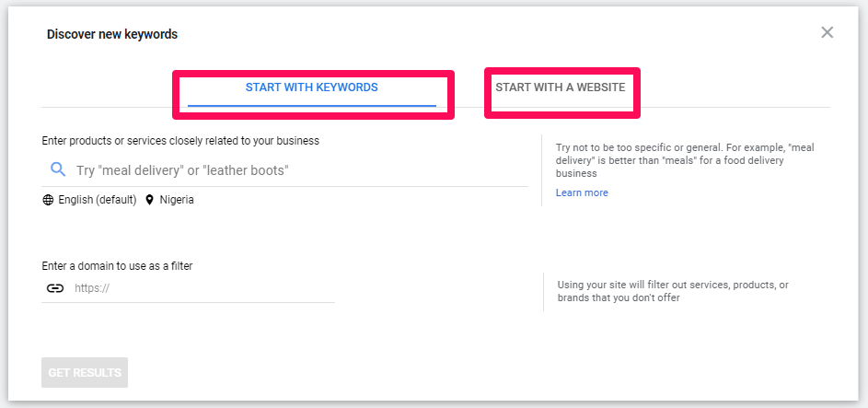
Task: Close the Discover new keywords dialog
Action: pos(827,33)
